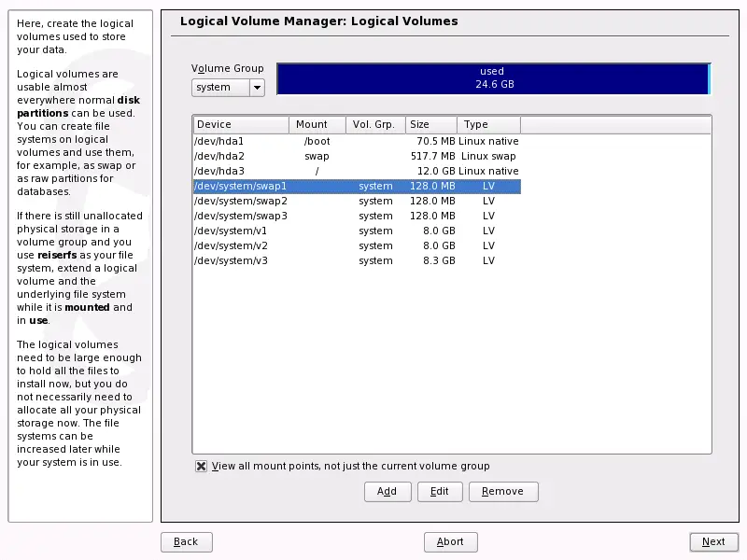The image size is (747, 560).
Task: Sort the table by the Device column
Action: click(238, 124)
